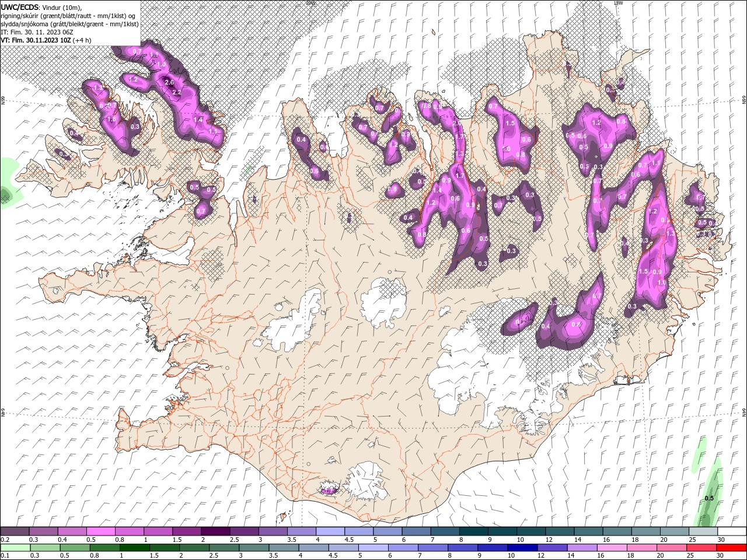This screenshot has width=747, height=560.
Task: Pick the lower-row deep blue swatch at 10
Action: pos(522,548)
